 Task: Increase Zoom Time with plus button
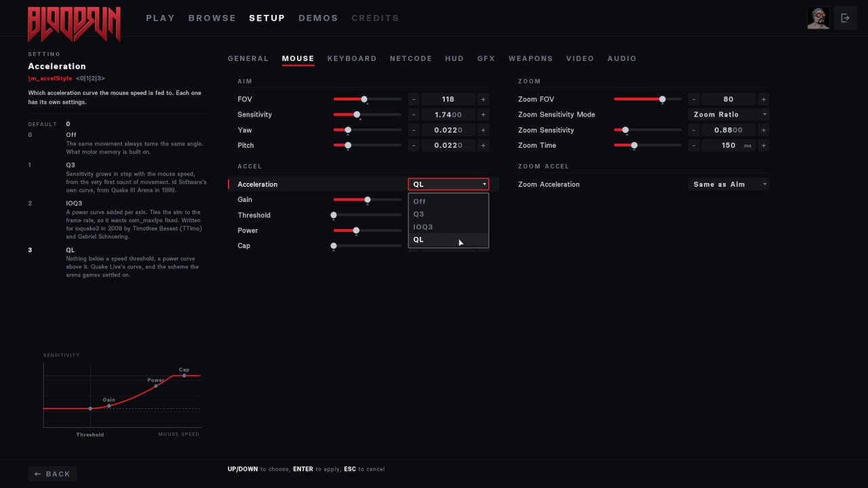click(764, 146)
